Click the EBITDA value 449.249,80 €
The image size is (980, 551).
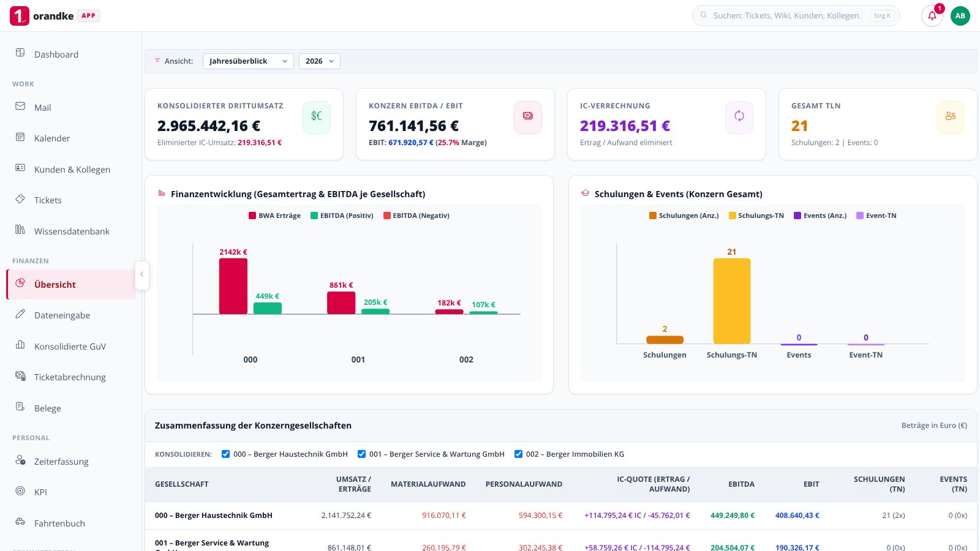733,515
